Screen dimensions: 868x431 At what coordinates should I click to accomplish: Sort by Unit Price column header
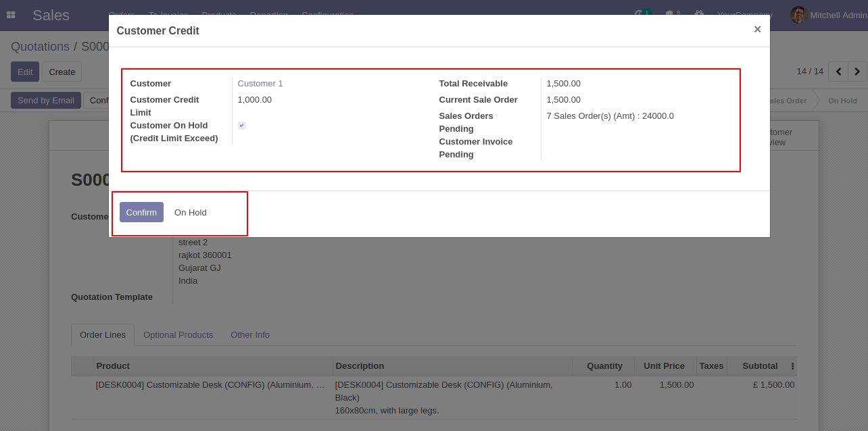[x=664, y=366]
